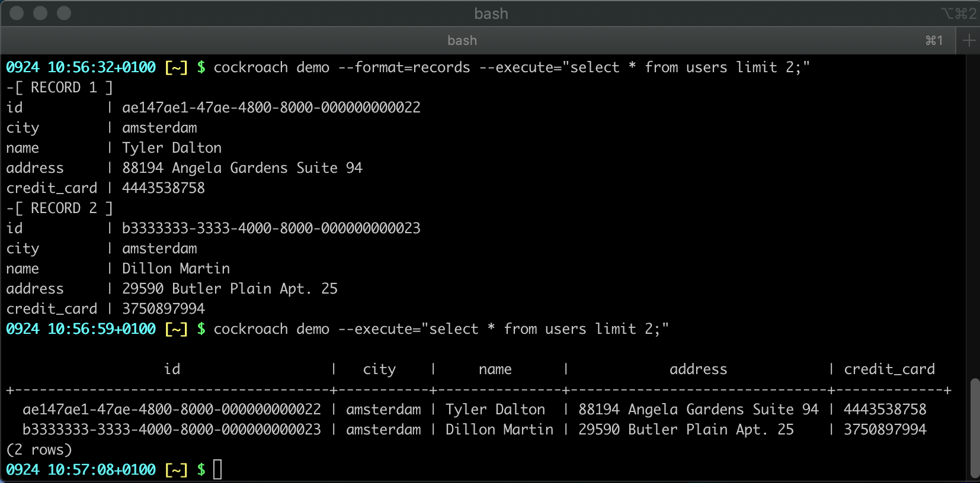Click the 'credit_card' label in record 1

(x=52, y=188)
